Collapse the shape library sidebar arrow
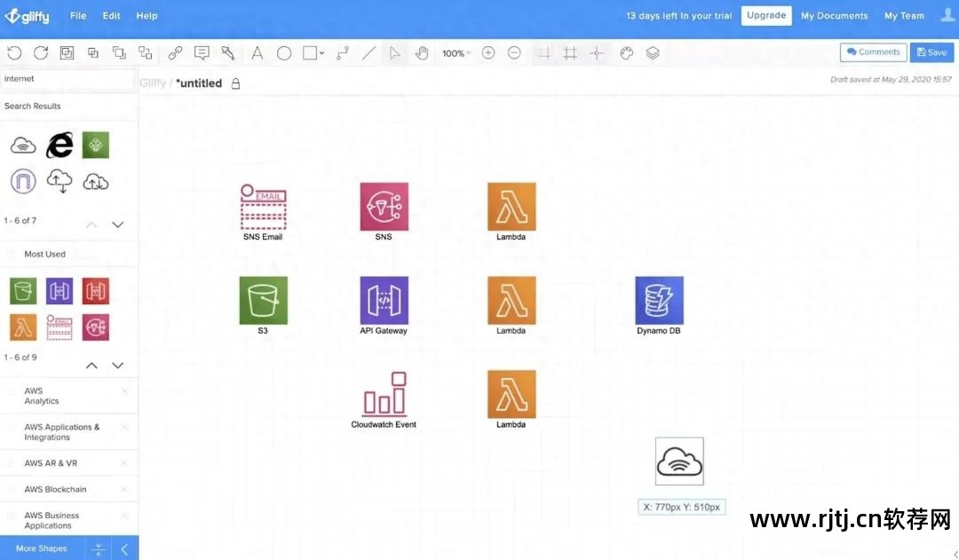Screen dimensions: 959x560 click(124, 549)
